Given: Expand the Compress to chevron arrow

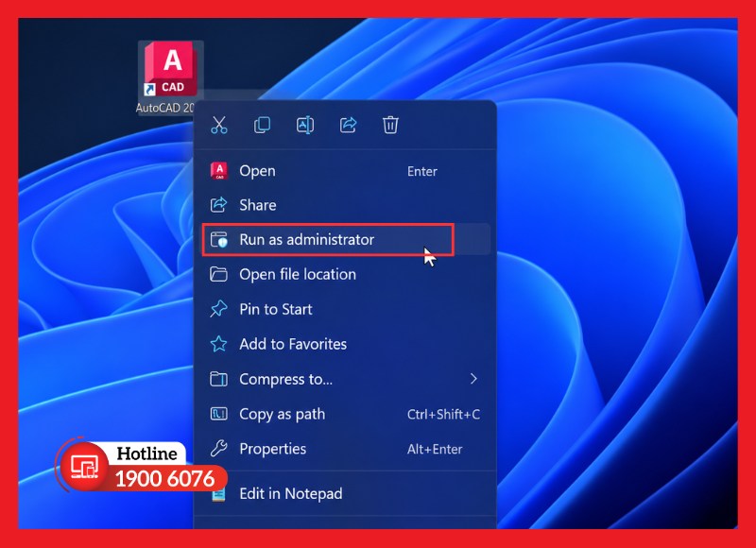Looking at the screenshot, I should (x=473, y=379).
